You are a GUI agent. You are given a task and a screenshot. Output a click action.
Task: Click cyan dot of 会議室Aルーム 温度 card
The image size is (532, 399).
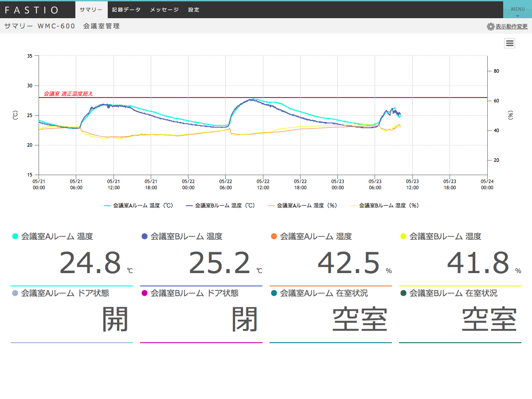point(15,237)
